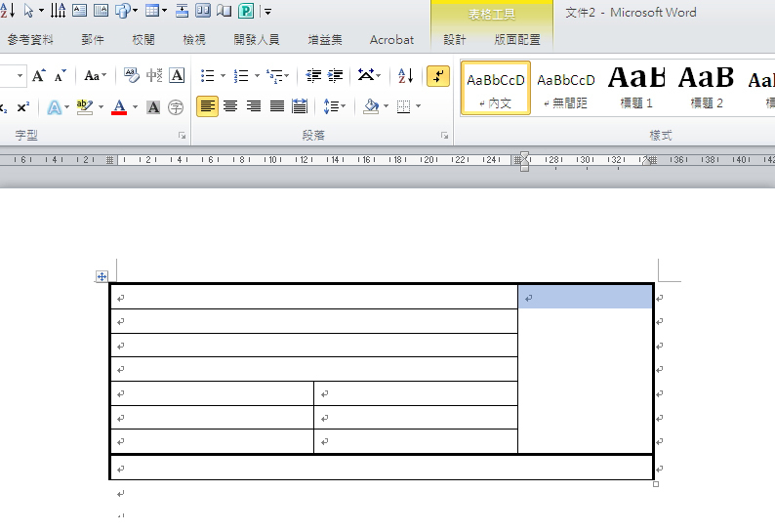The image size is (775, 532).
Task: Click the vertical text direction icon with arrows
Action: tap(58, 11)
